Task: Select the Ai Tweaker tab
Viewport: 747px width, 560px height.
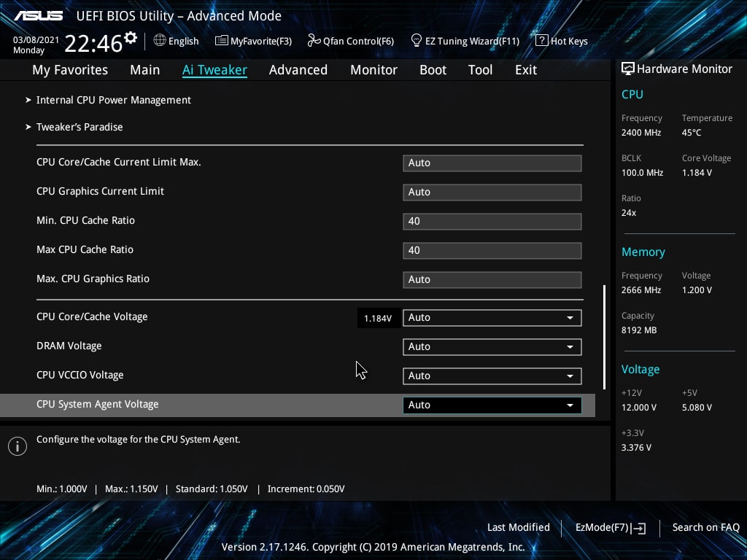Action: tap(214, 70)
